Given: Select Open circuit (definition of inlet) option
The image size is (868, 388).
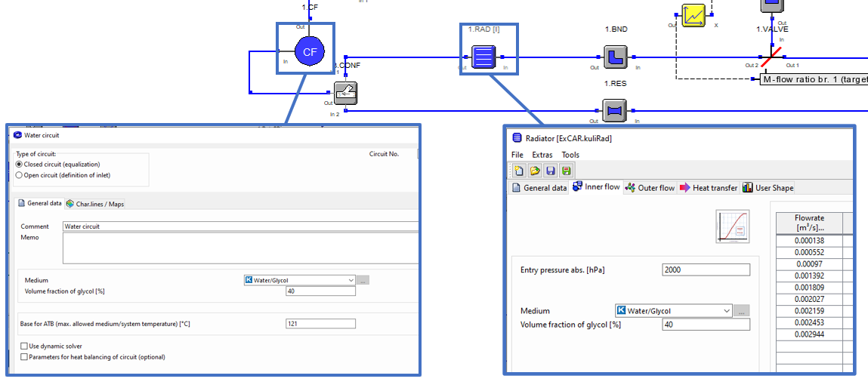Looking at the screenshot, I should 20,174.
